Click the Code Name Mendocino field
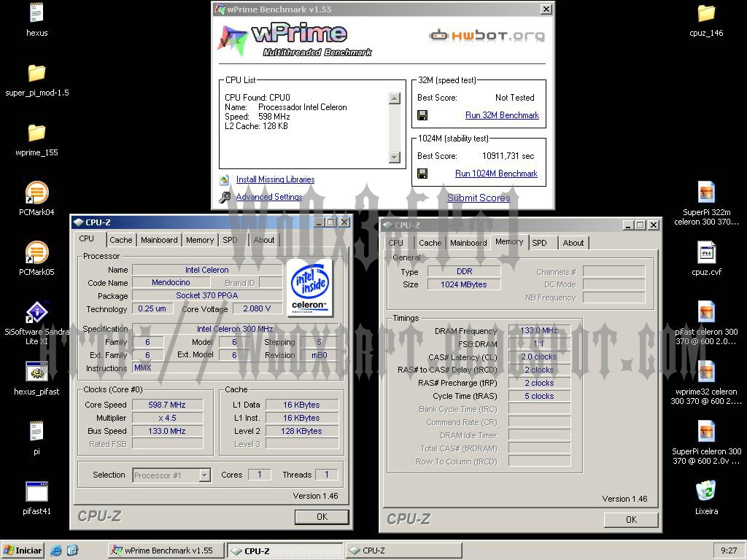Screen dimensions: 747x560 [x=171, y=282]
